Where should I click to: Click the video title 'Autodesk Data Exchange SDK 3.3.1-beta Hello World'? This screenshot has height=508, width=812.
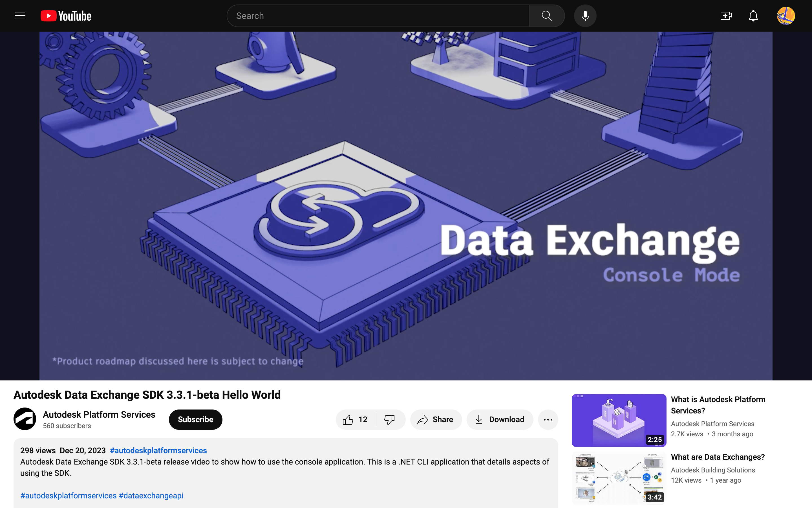(x=147, y=395)
